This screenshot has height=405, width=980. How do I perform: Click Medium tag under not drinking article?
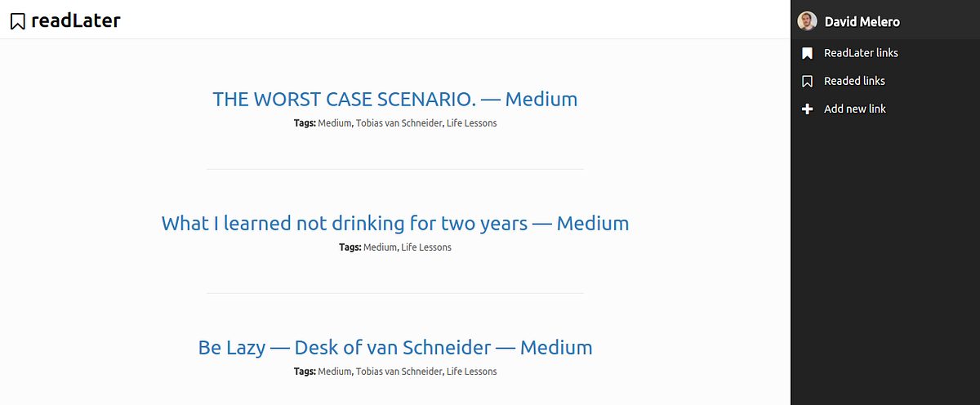(x=380, y=247)
